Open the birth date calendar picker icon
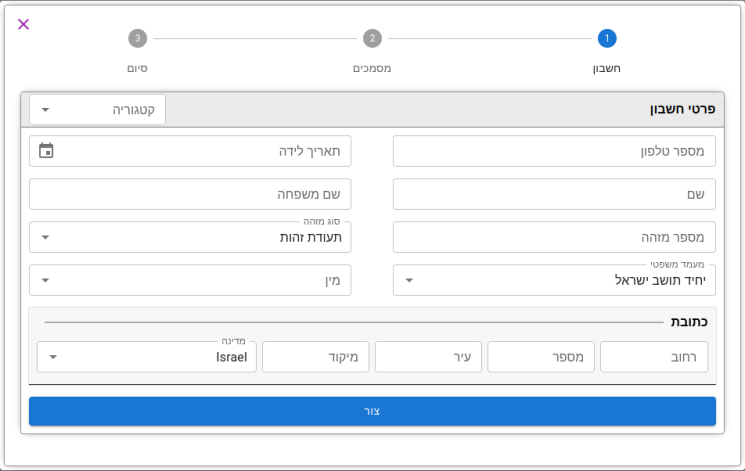745x471 pixels. point(46,151)
